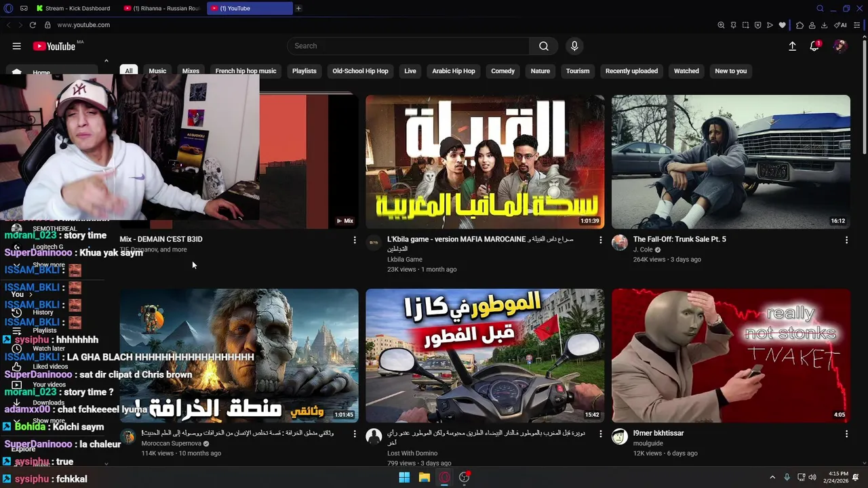Select the Nature filter chip
Screen dimensions: 868x488
click(x=540, y=70)
